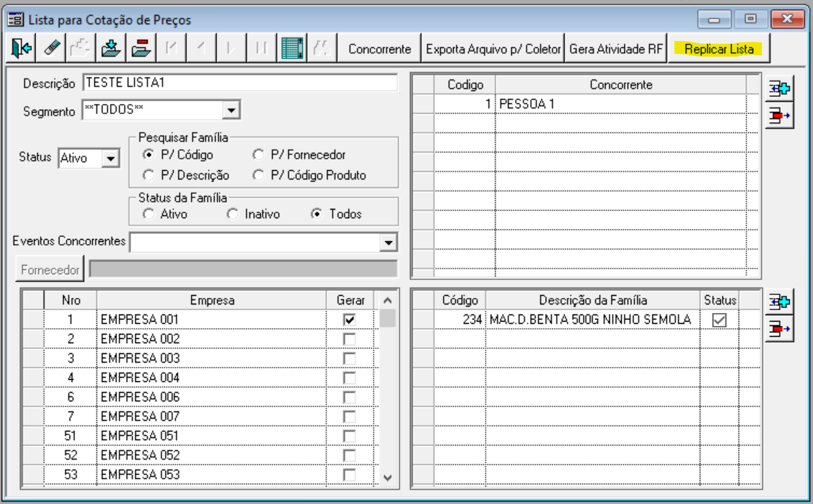Check Gerar for EMPRESA 052

(x=350, y=455)
